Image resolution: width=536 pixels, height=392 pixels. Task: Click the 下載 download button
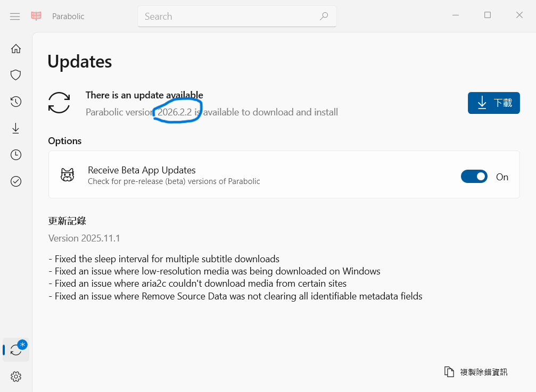coord(493,103)
